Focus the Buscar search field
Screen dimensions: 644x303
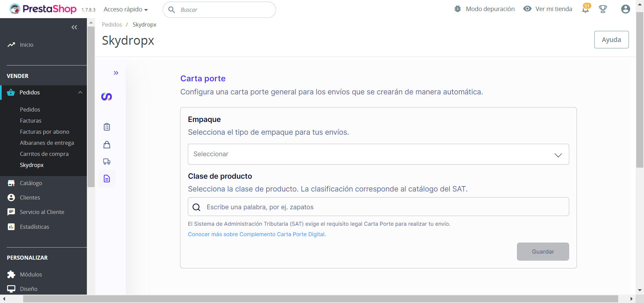coord(219,10)
